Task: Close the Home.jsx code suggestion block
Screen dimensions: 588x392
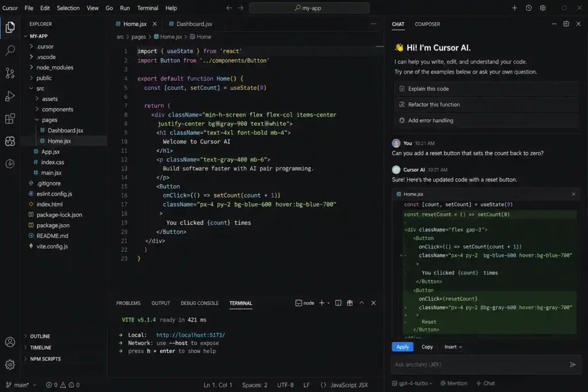Action: coord(574,194)
